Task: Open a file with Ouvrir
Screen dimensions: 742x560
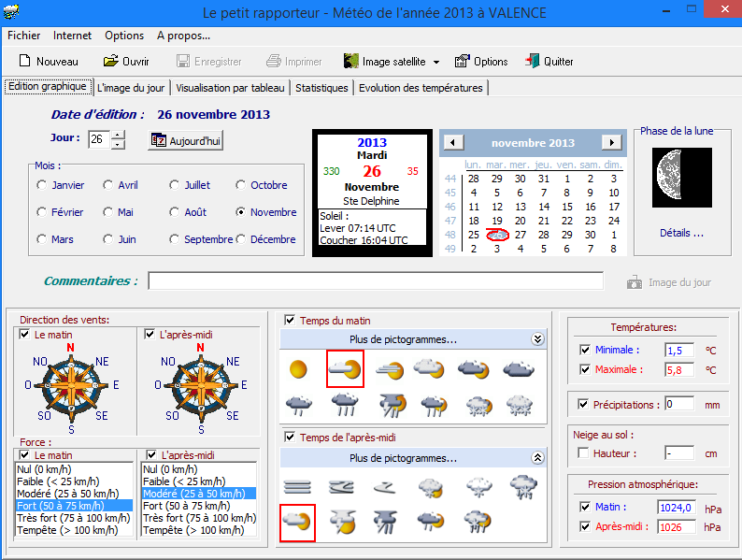Action: pyautogui.click(x=126, y=62)
